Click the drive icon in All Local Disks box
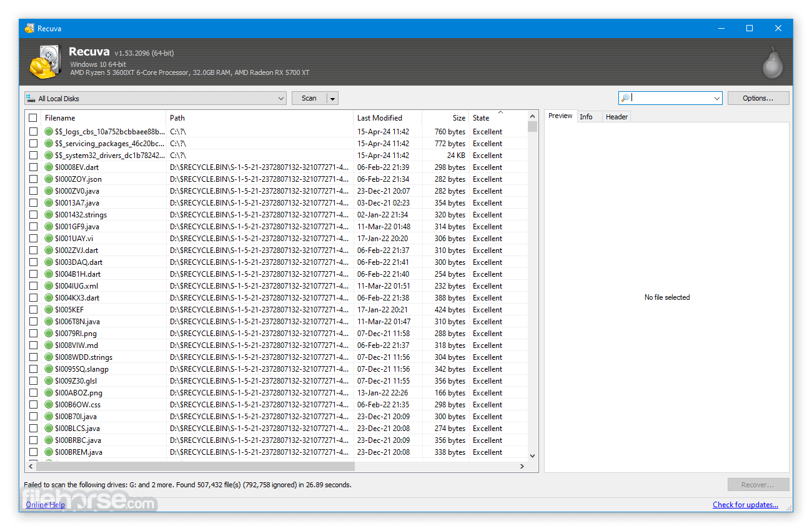 [31, 99]
